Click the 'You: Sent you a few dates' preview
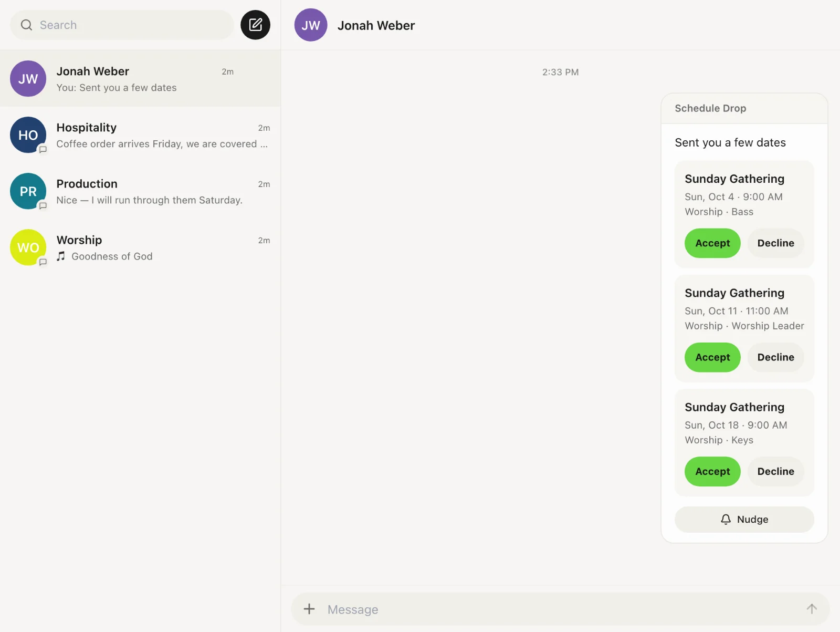 click(117, 88)
